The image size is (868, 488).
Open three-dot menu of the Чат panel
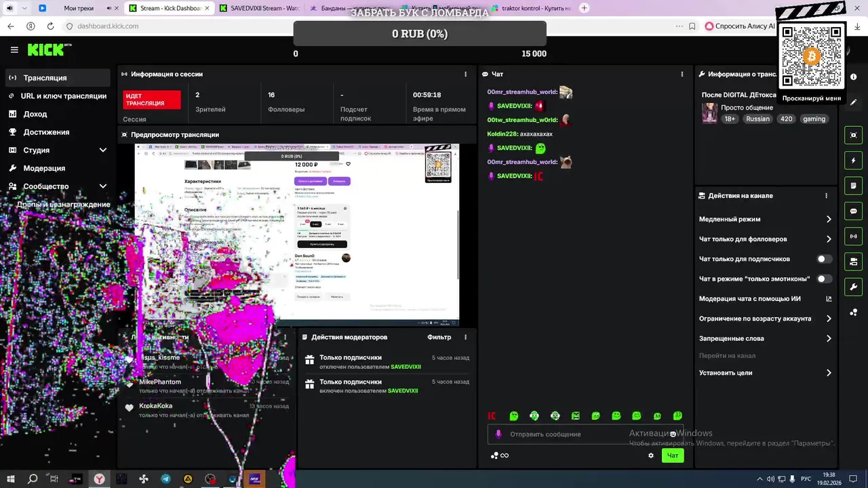coord(682,74)
